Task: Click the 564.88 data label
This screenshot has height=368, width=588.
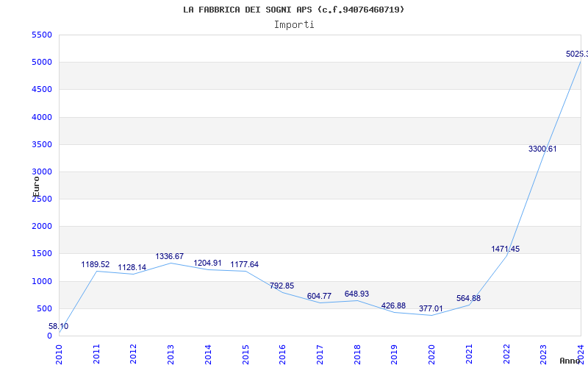Action: pyautogui.click(x=468, y=298)
